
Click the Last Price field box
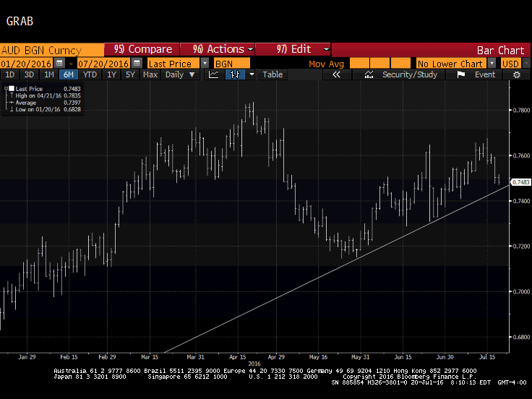tap(173, 64)
